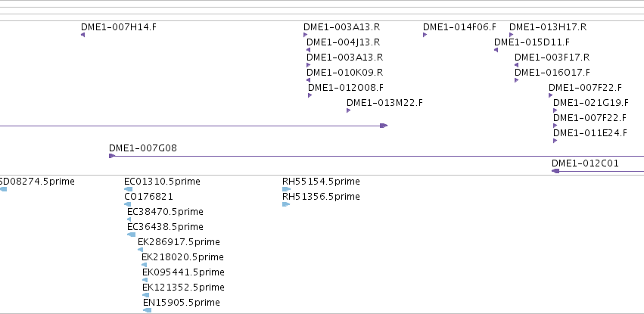The image size is (644, 314).
Task: Select the RH55154.5prime EST label
Action: [321, 182]
